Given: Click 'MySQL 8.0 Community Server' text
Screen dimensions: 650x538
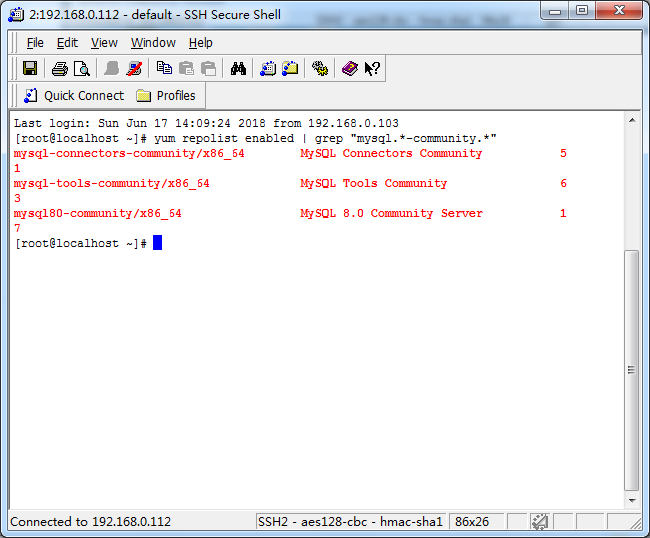Looking at the screenshot, I should click(391, 213).
